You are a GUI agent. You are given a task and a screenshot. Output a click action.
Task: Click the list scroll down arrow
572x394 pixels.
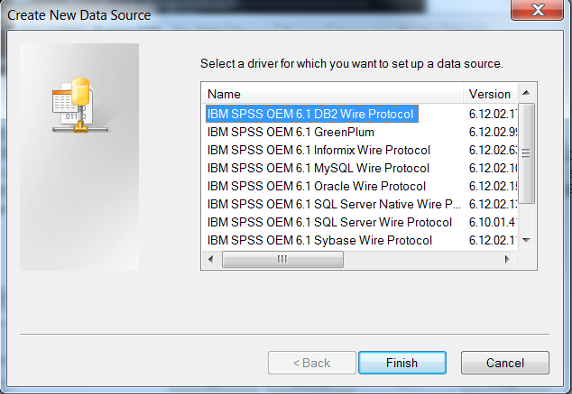coord(526,240)
